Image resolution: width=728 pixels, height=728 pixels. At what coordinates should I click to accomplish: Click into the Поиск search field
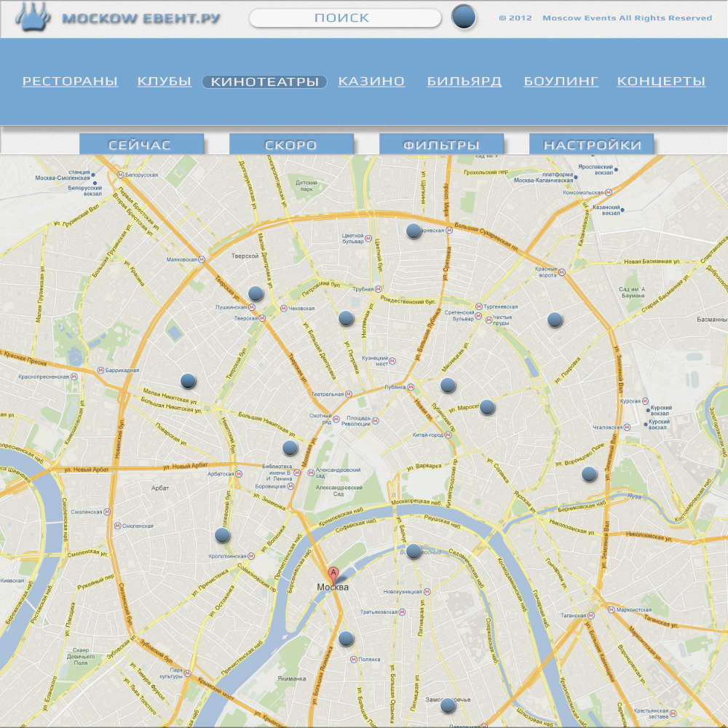pyautogui.click(x=344, y=18)
